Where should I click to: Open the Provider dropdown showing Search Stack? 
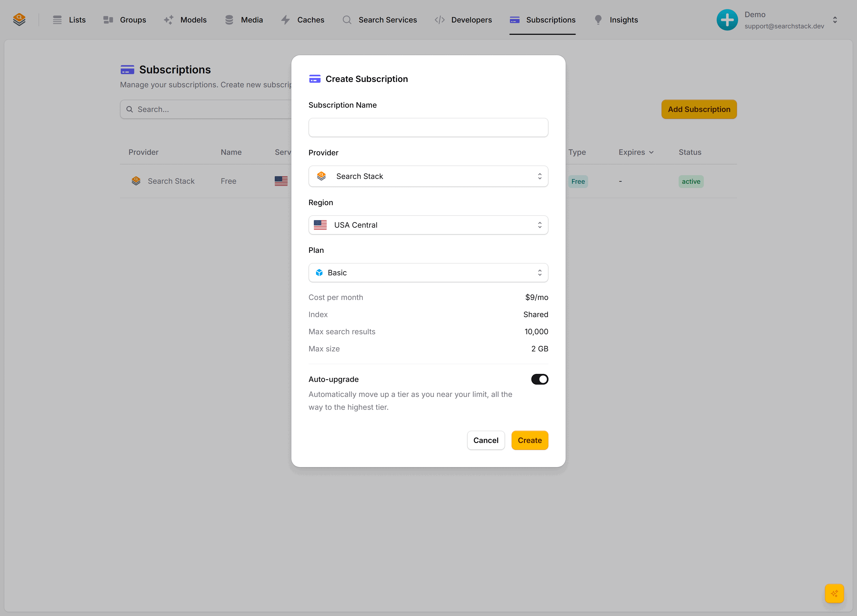[428, 176]
